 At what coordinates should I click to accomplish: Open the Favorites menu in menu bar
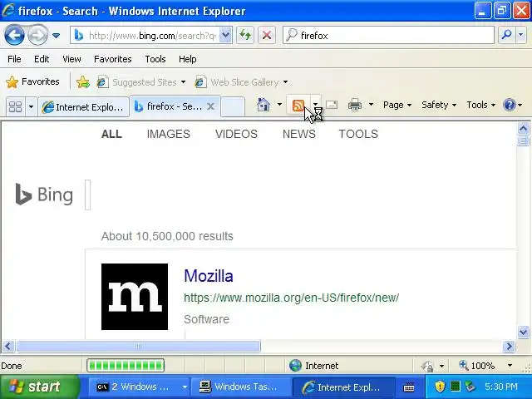click(113, 59)
